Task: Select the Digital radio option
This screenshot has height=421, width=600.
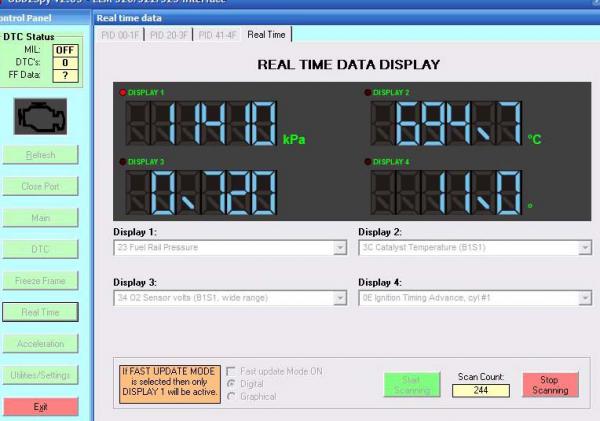Action: coord(232,382)
